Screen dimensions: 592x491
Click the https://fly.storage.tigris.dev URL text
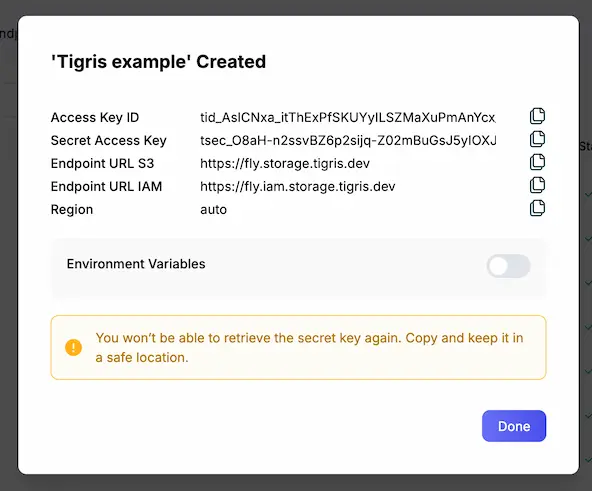[x=285, y=164]
